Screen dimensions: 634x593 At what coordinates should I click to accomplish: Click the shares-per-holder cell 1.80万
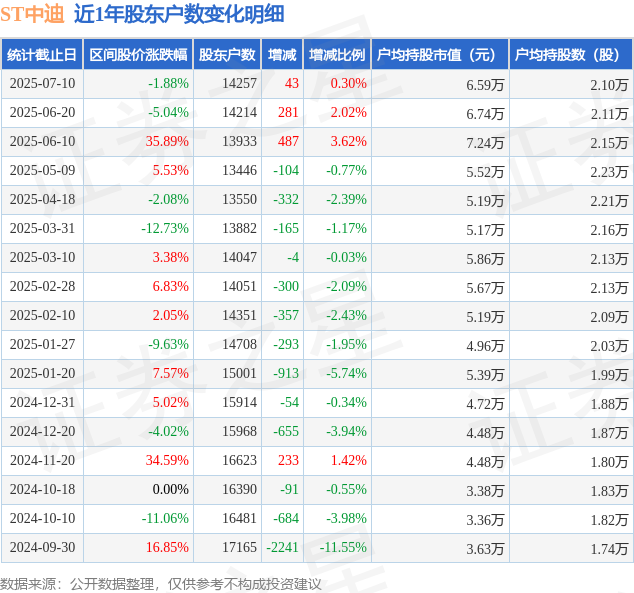pyautogui.click(x=609, y=462)
